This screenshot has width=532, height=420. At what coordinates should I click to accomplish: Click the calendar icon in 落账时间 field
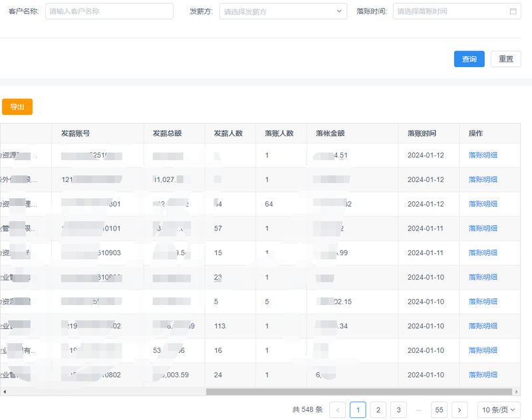(x=513, y=11)
